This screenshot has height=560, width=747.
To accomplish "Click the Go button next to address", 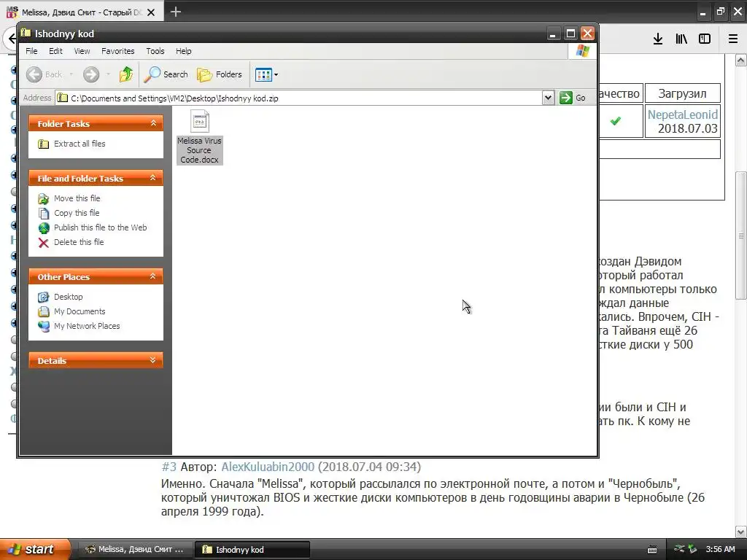I will tap(573, 98).
